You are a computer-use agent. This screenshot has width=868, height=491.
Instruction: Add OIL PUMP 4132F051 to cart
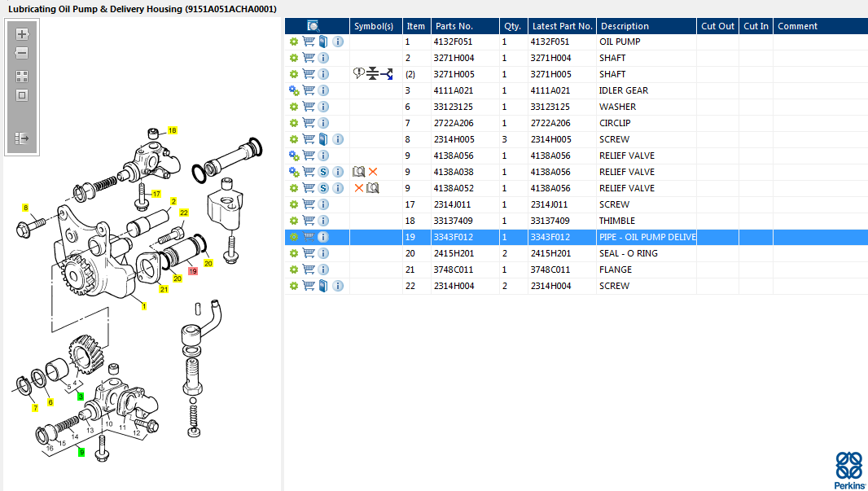coord(309,42)
